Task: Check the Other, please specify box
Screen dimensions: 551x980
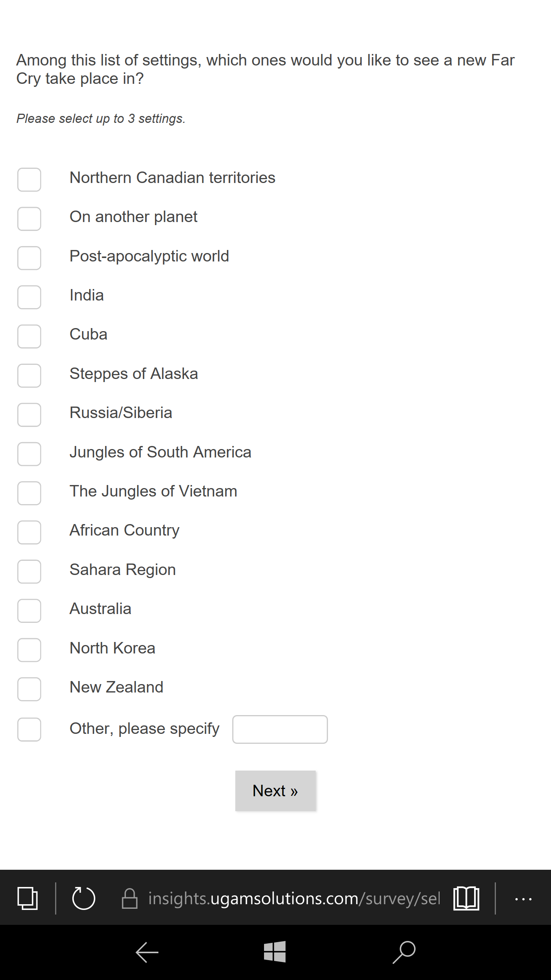Action: tap(29, 730)
